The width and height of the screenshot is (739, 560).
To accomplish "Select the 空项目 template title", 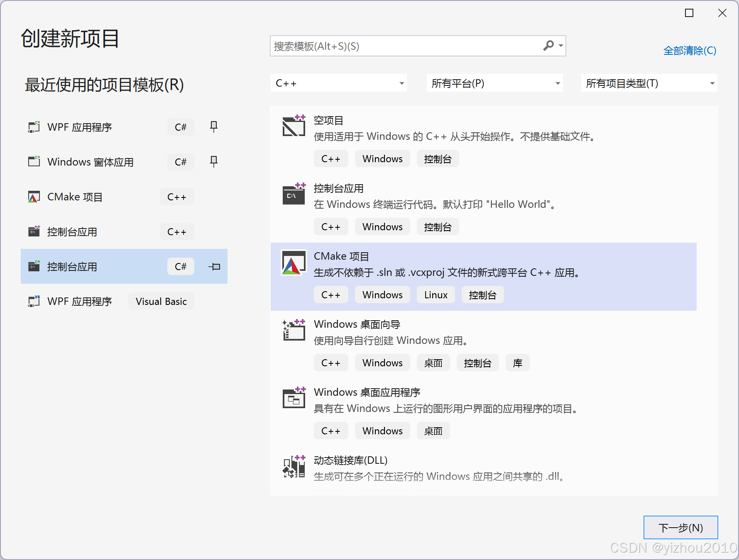I will [x=328, y=120].
